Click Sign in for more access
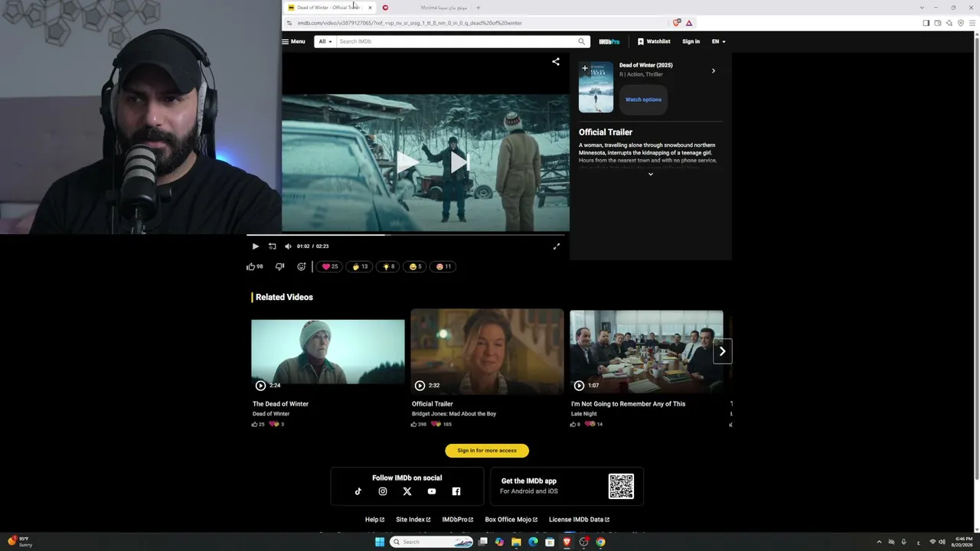The height and width of the screenshot is (551, 980). click(x=487, y=451)
